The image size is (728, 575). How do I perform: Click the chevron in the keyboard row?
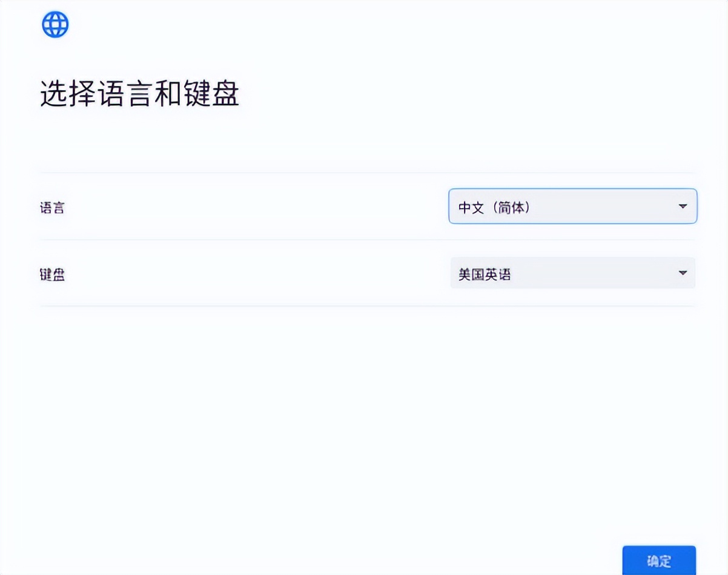pyautogui.click(x=682, y=273)
